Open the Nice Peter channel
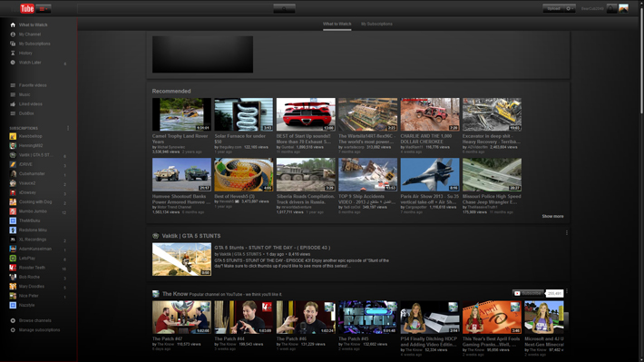The image size is (644, 362). pos(28,296)
